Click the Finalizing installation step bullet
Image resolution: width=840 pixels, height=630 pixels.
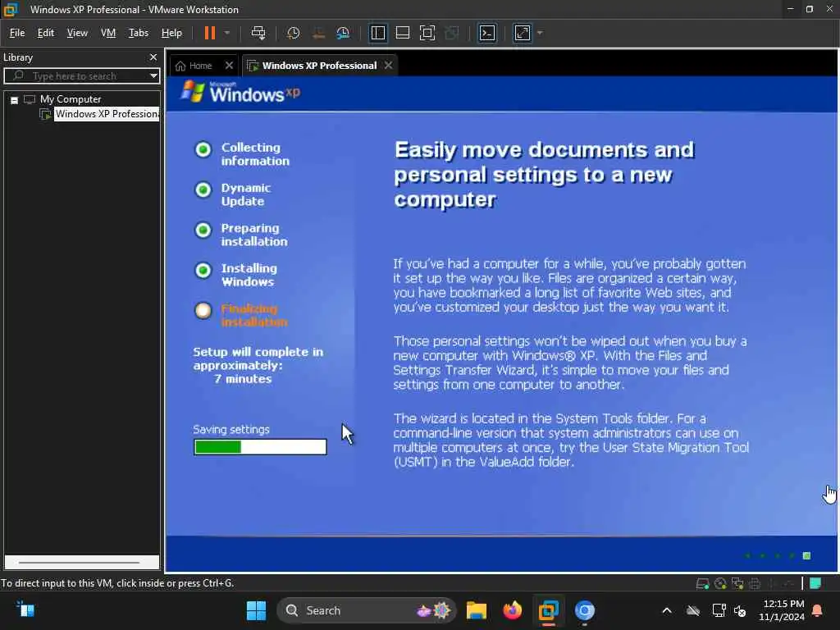(203, 310)
